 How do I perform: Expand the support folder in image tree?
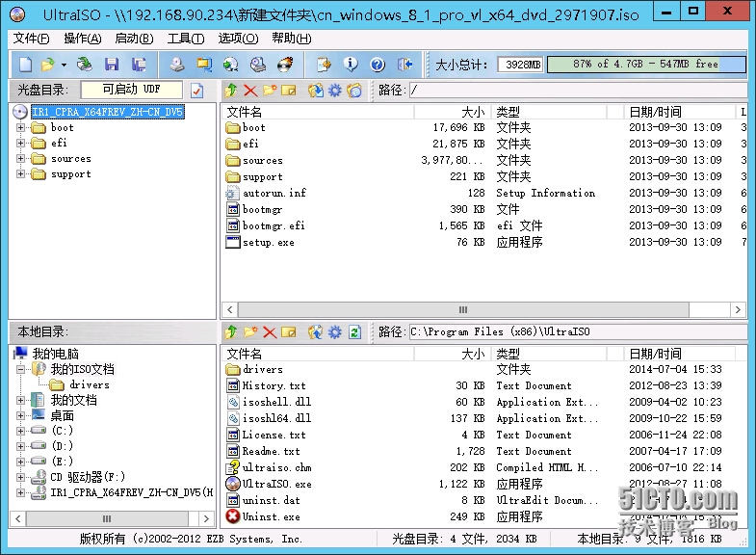20,173
